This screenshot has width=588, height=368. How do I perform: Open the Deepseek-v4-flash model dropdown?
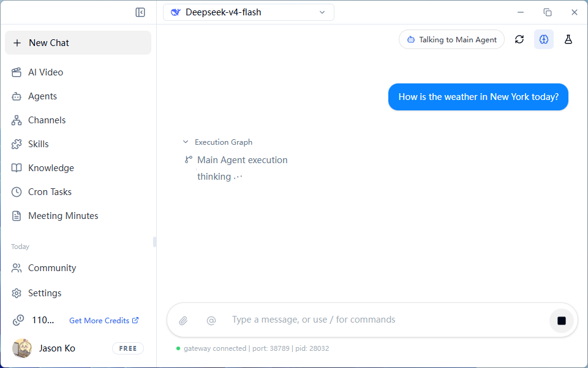click(249, 12)
